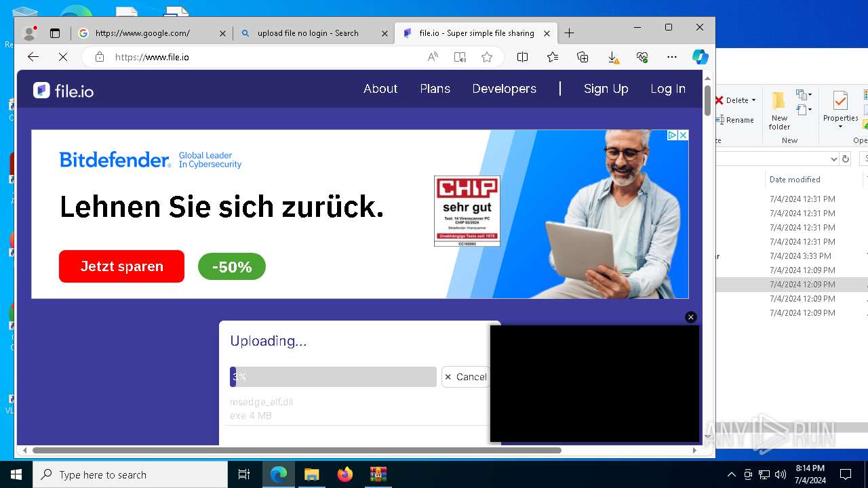
Task: Open the Plans page on file.io
Action: pyautogui.click(x=435, y=89)
